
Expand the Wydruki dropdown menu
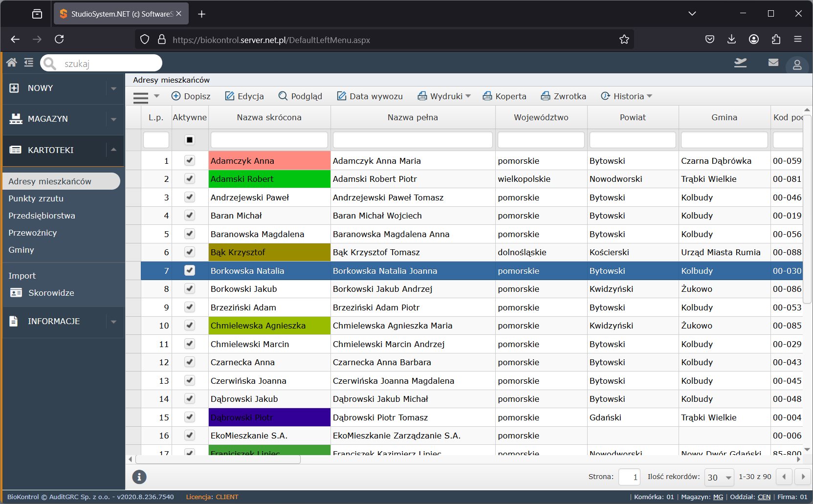(444, 96)
